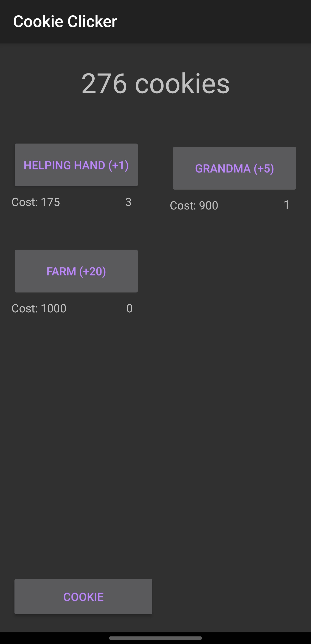
Task: Tap the Helping Hand owned count 3
Action: click(x=129, y=202)
